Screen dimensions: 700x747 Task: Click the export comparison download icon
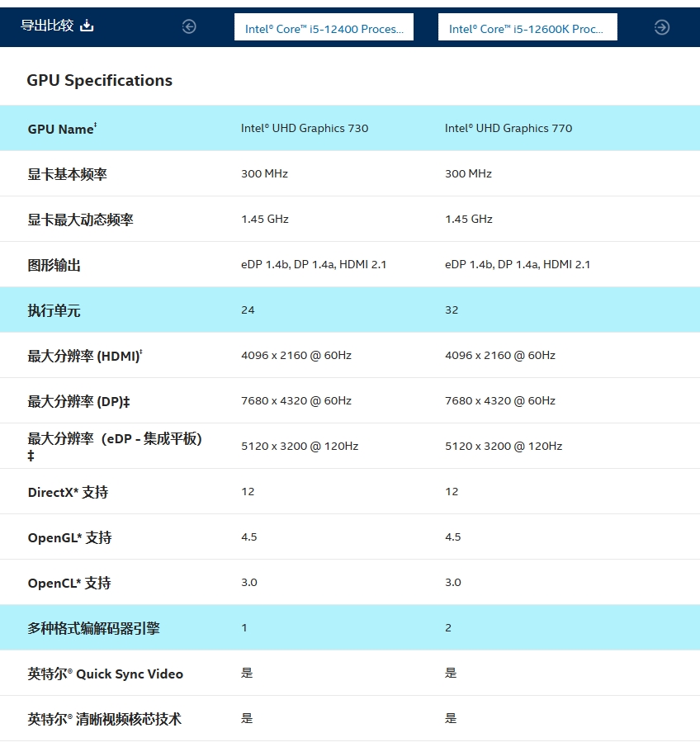[86, 26]
